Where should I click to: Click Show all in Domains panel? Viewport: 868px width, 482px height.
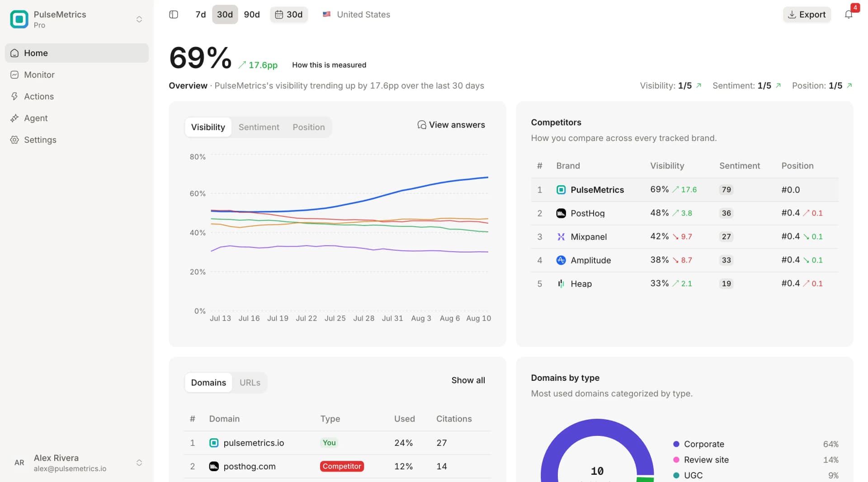tap(468, 380)
